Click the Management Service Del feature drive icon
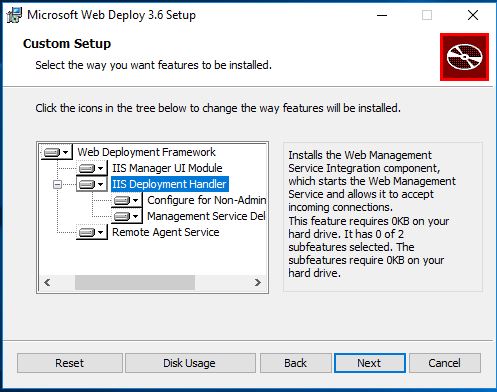Viewport: 497px width, 392px height. coord(127,216)
